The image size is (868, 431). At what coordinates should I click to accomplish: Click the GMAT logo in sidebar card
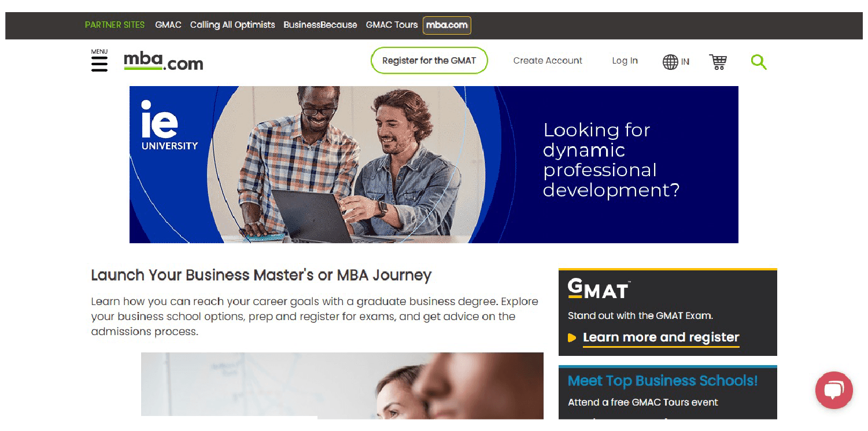click(x=599, y=289)
